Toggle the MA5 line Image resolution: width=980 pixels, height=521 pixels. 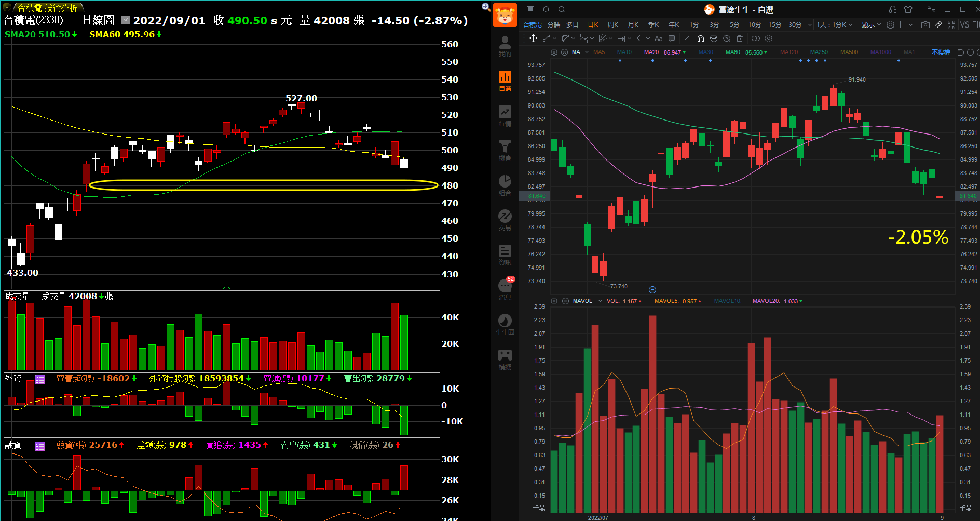pyautogui.click(x=600, y=52)
